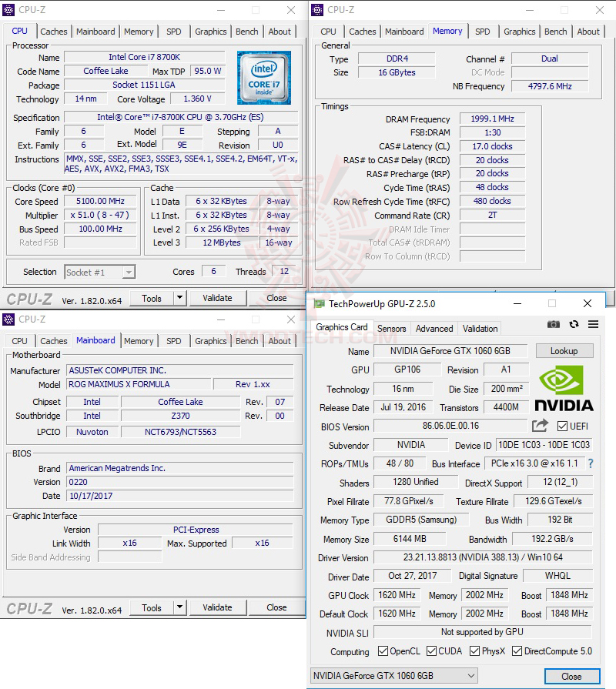Click the Memory Type GDDR5 (Samsung) value
Screen dimensions: 616x689
421,520
